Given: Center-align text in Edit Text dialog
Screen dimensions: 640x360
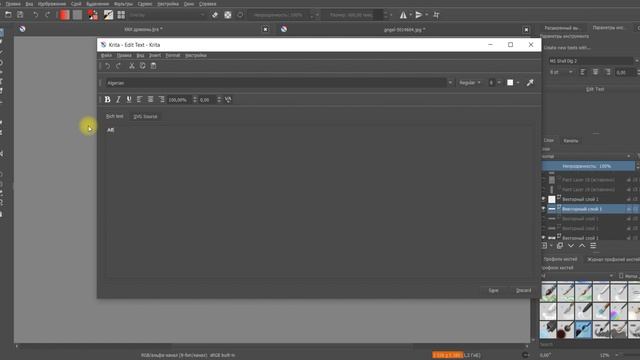Looking at the screenshot, I should tap(151, 100).
